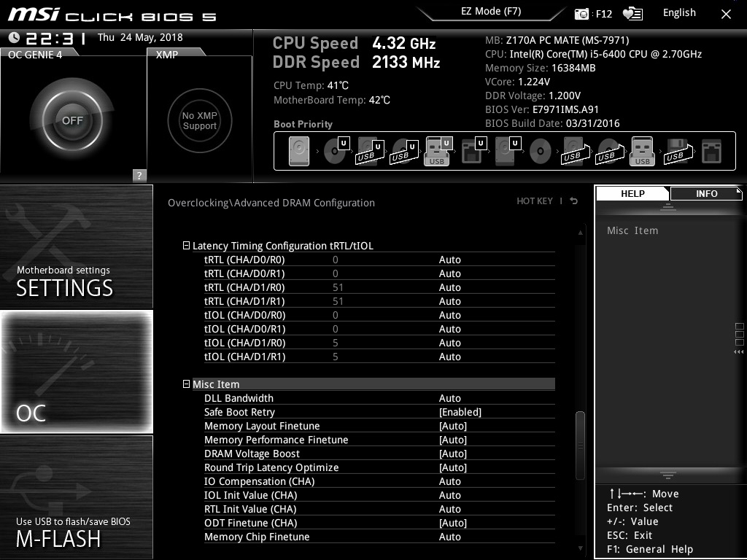Open the OC overclocking section
747x560 pixels.
[x=76, y=372]
